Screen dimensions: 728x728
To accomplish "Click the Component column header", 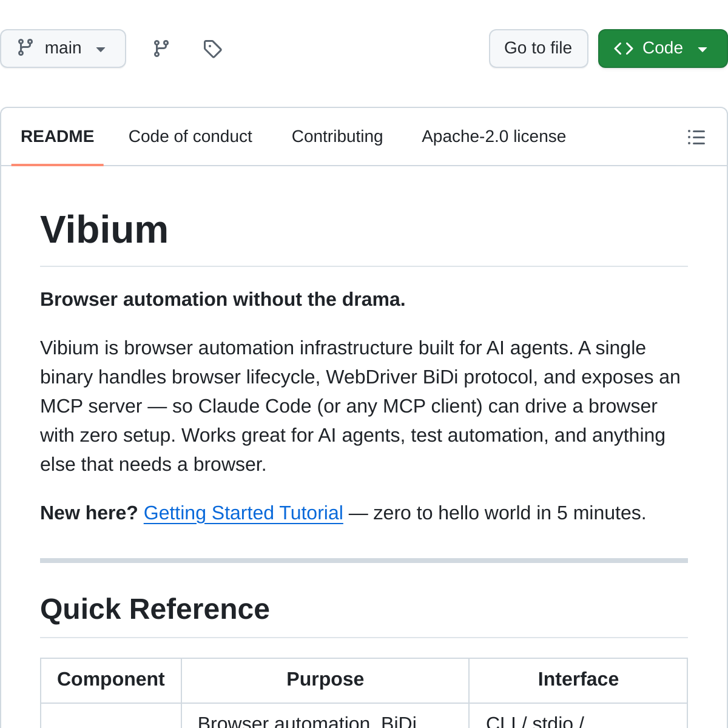I will point(111,679).
